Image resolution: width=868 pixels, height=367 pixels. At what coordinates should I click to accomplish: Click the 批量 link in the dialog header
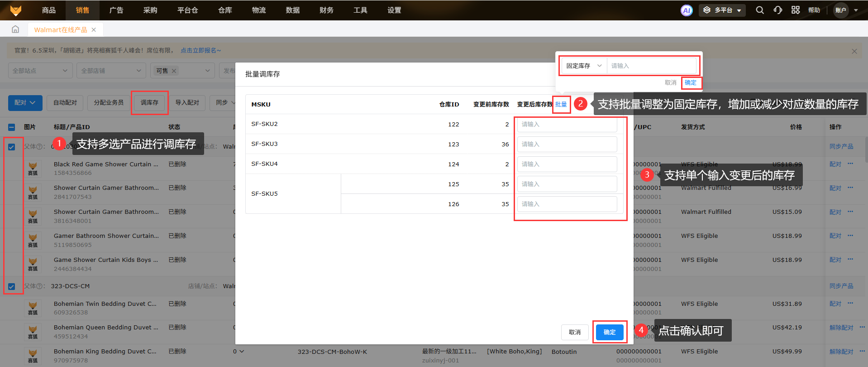pyautogui.click(x=561, y=104)
